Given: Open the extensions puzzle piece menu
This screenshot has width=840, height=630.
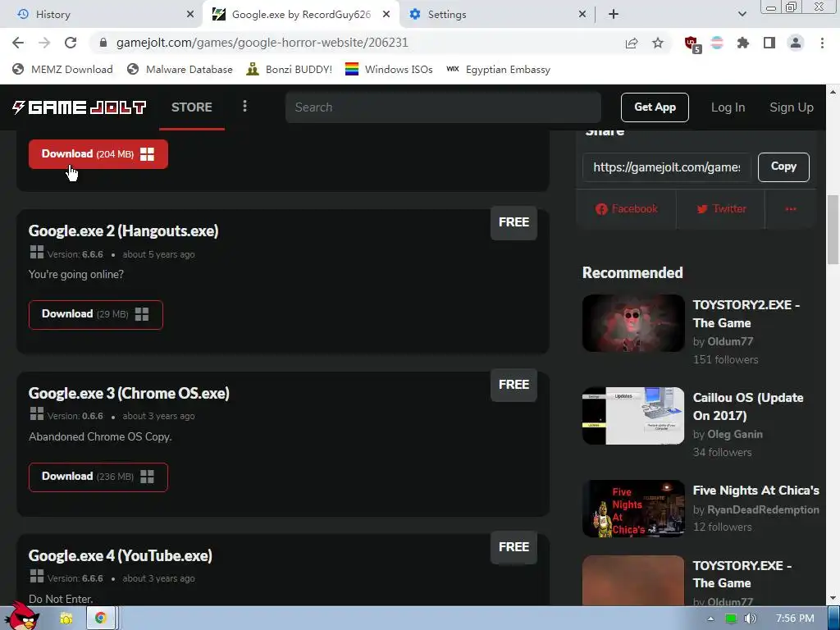Looking at the screenshot, I should coord(743,43).
